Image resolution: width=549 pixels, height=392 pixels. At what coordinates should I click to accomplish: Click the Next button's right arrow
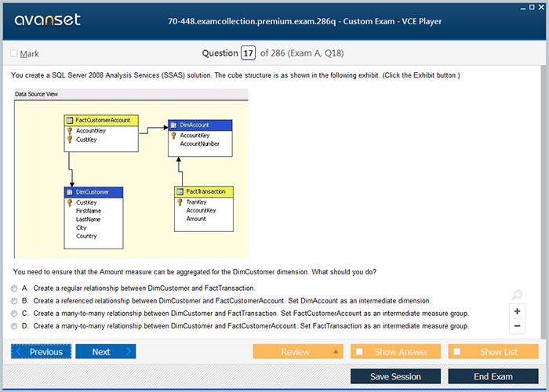pyautogui.click(x=129, y=351)
